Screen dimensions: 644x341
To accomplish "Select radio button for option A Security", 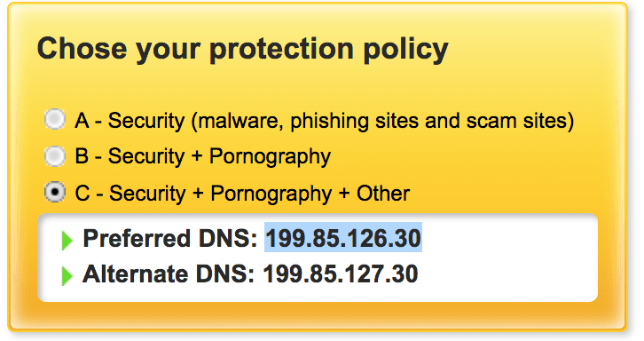I will [x=55, y=120].
